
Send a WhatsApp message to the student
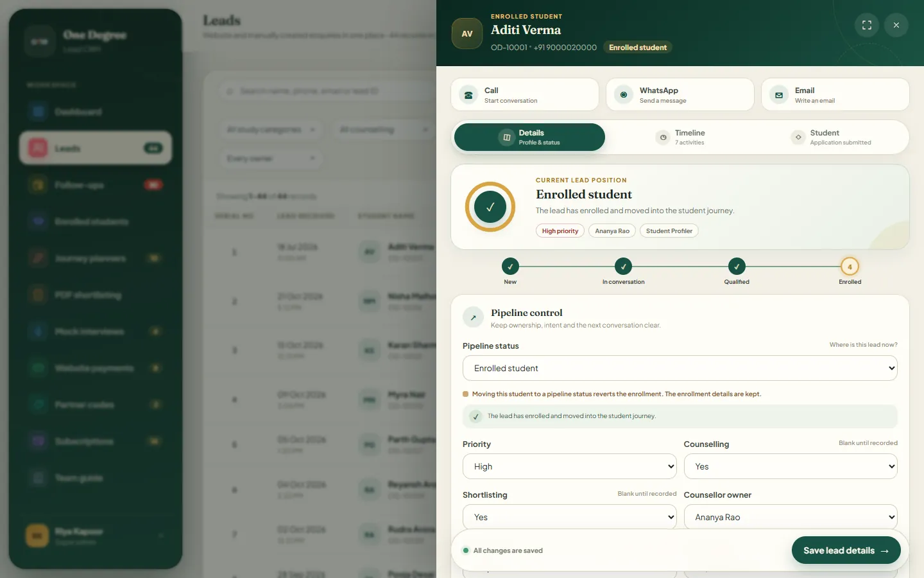tap(680, 95)
